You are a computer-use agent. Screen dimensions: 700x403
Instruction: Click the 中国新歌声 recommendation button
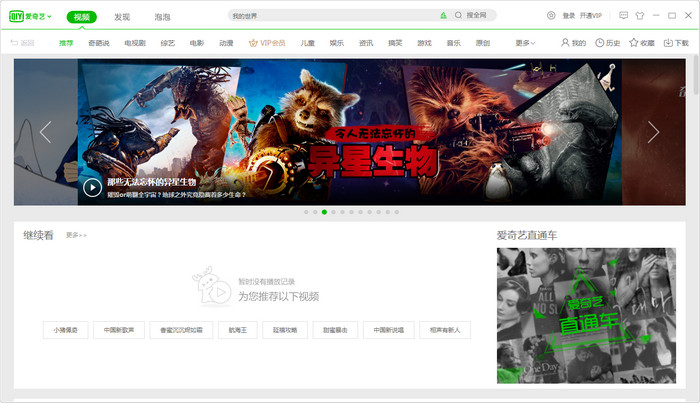[x=119, y=330]
